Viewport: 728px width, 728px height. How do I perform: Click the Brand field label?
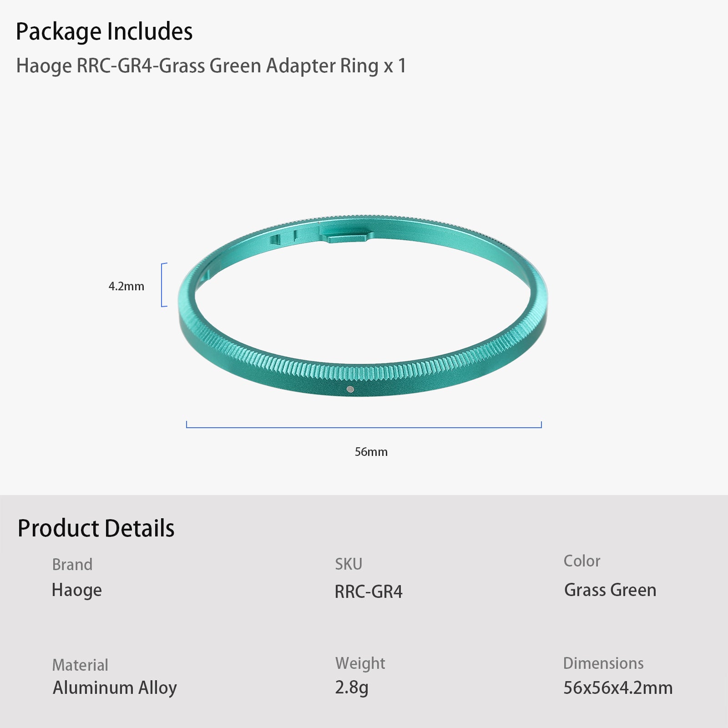(x=72, y=565)
